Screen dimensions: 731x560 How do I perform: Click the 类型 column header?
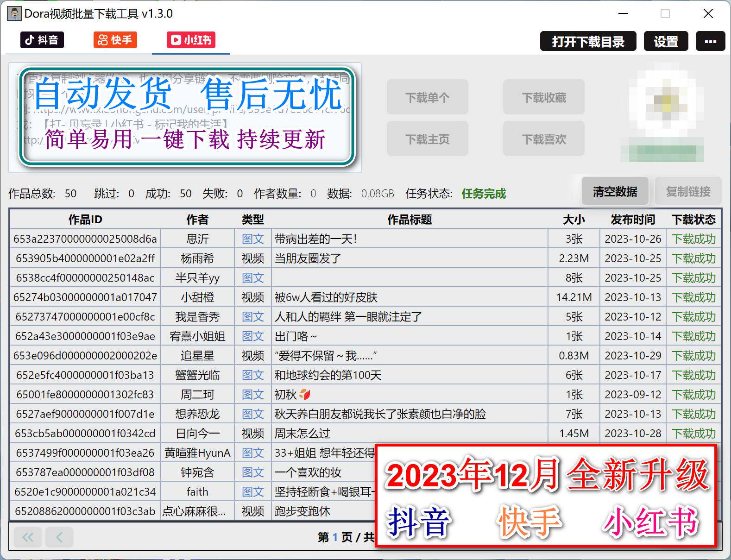(252, 220)
